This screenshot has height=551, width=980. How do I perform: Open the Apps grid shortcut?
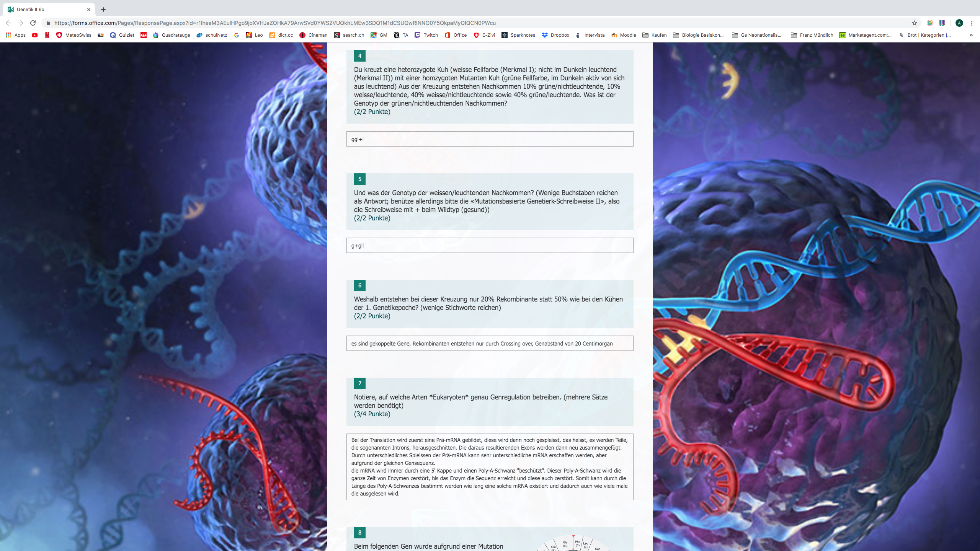tap(15, 35)
